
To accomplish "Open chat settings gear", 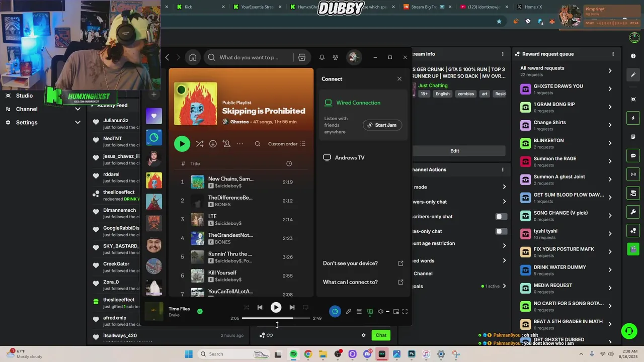I will pyautogui.click(x=363, y=335).
